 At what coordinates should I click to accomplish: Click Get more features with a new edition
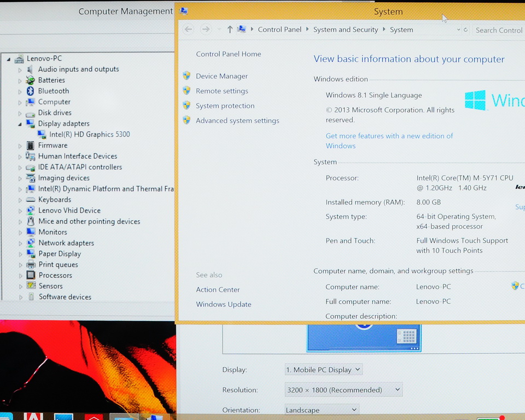[x=389, y=141]
